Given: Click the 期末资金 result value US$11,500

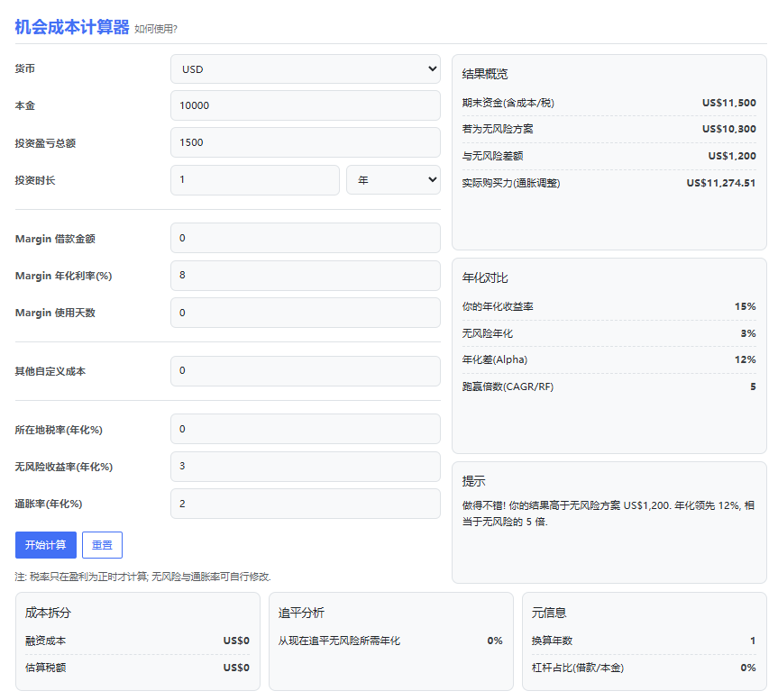Looking at the screenshot, I should [728, 103].
